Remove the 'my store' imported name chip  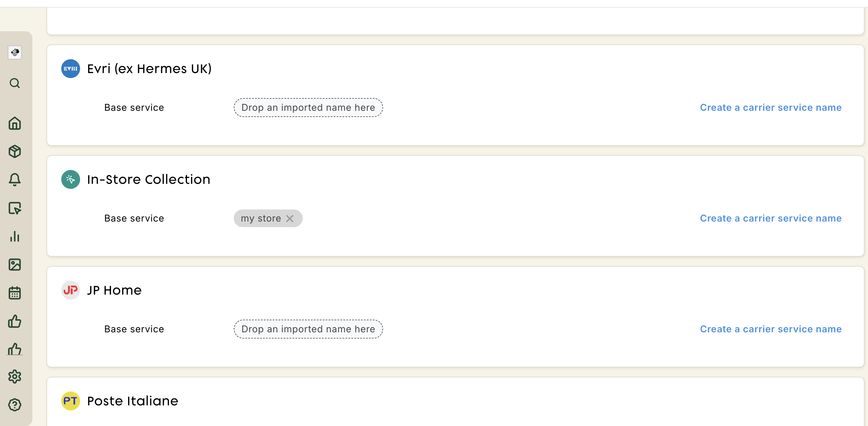(x=289, y=218)
